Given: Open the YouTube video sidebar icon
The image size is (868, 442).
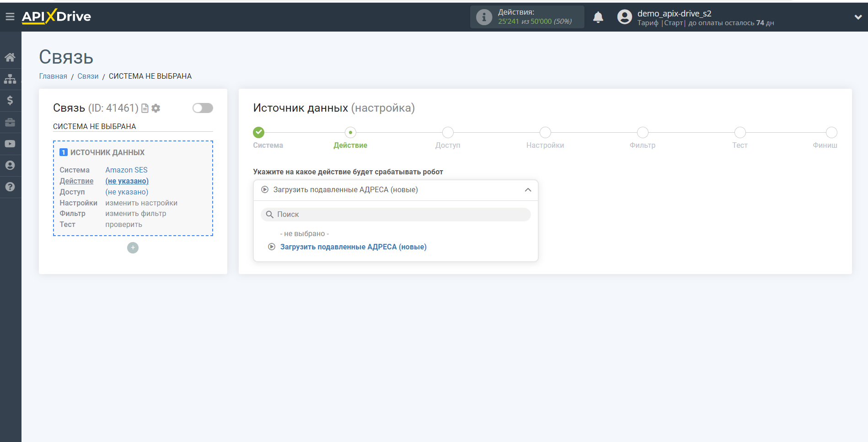Looking at the screenshot, I should (10, 144).
